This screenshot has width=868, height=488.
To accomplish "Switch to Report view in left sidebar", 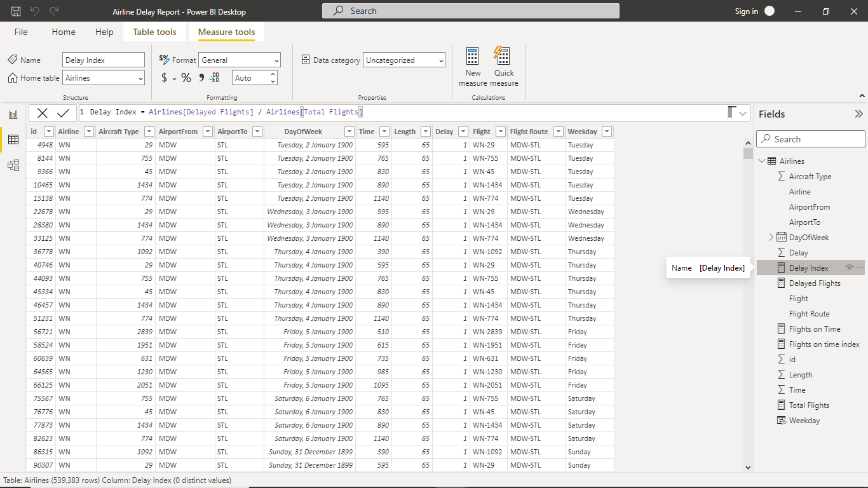I will tap(13, 113).
